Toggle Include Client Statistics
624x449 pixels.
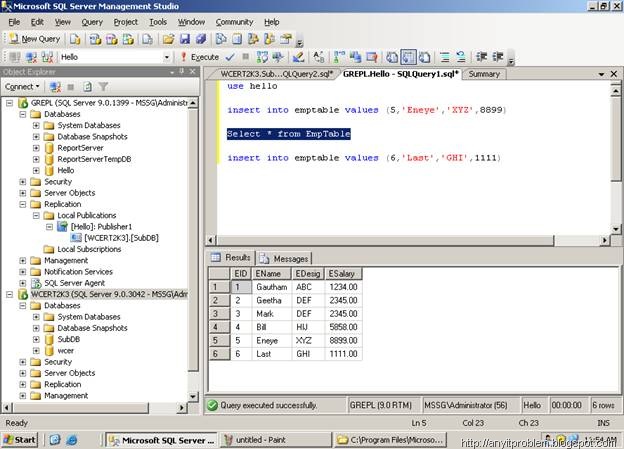tap(355, 57)
